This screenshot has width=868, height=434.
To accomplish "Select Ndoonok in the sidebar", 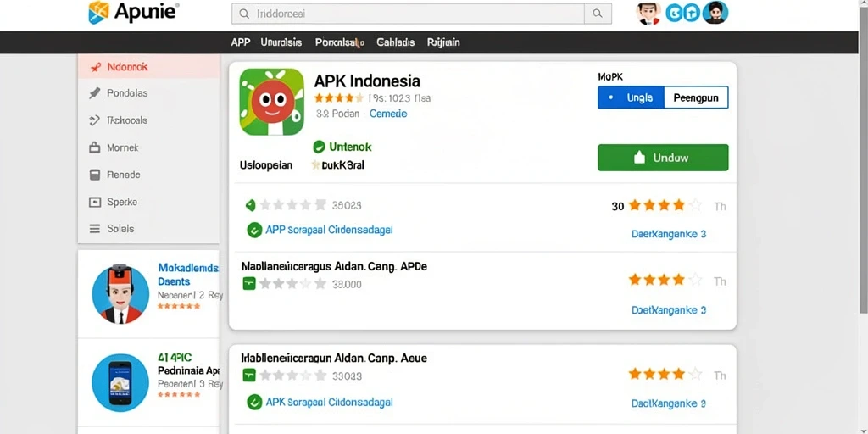I will click(149, 67).
